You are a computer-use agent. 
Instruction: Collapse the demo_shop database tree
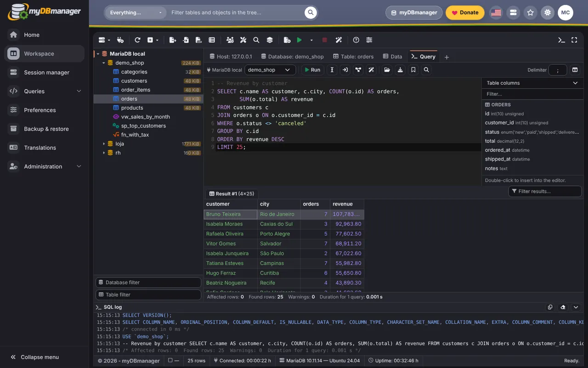(104, 63)
